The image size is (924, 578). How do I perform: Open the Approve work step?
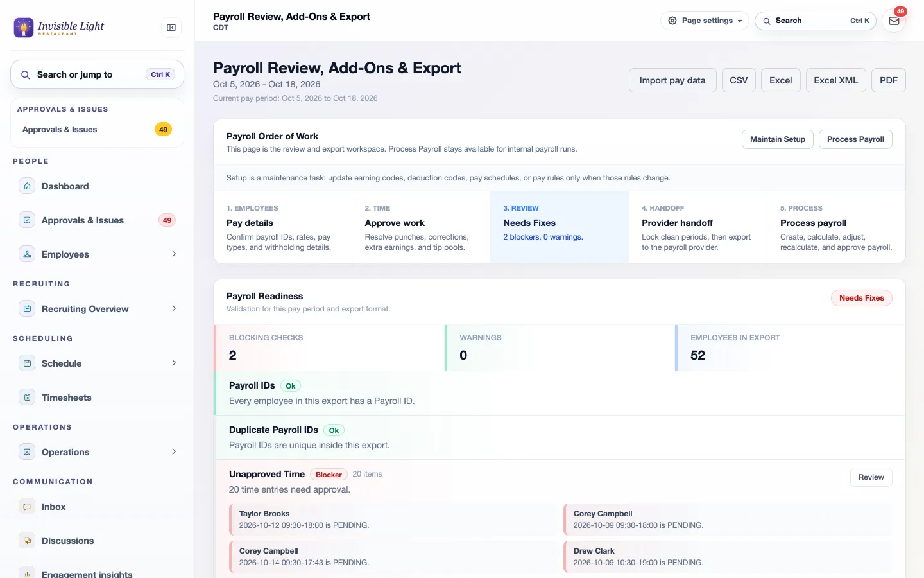pos(421,227)
